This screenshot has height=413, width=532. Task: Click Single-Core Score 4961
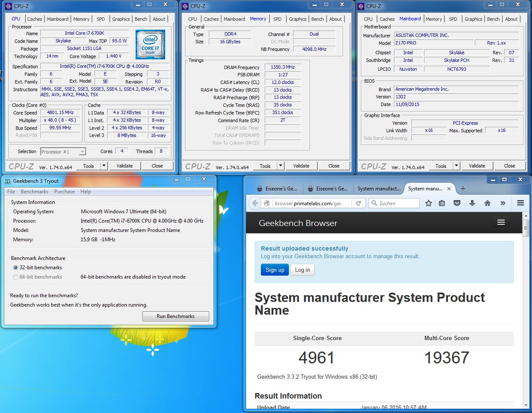(x=317, y=357)
